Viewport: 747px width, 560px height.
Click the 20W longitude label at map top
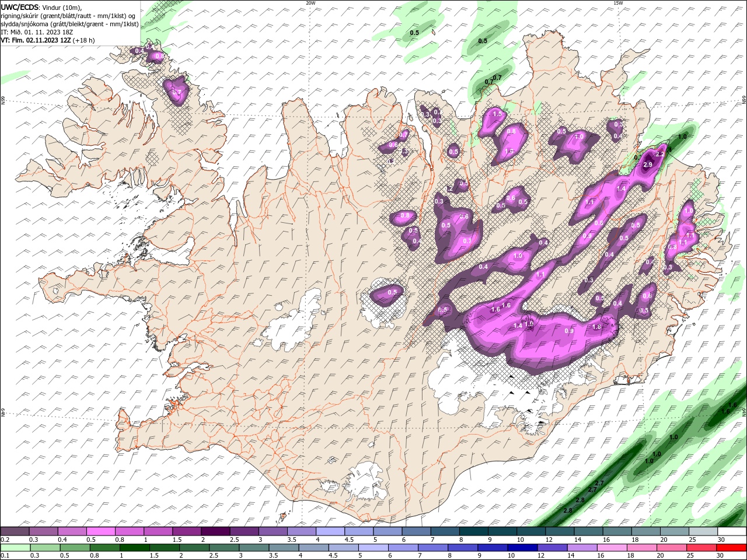point(310,2)
